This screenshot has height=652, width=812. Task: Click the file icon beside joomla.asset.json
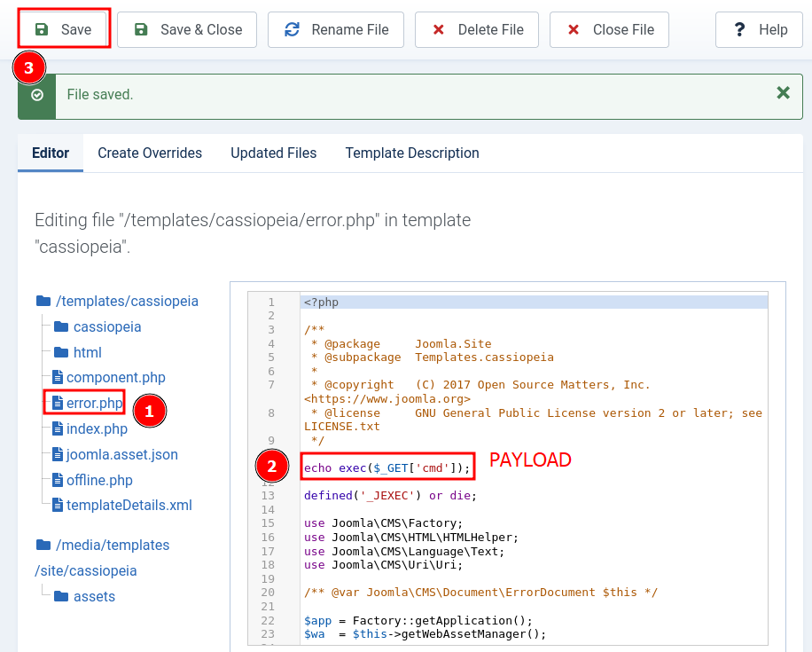[58, 454]
